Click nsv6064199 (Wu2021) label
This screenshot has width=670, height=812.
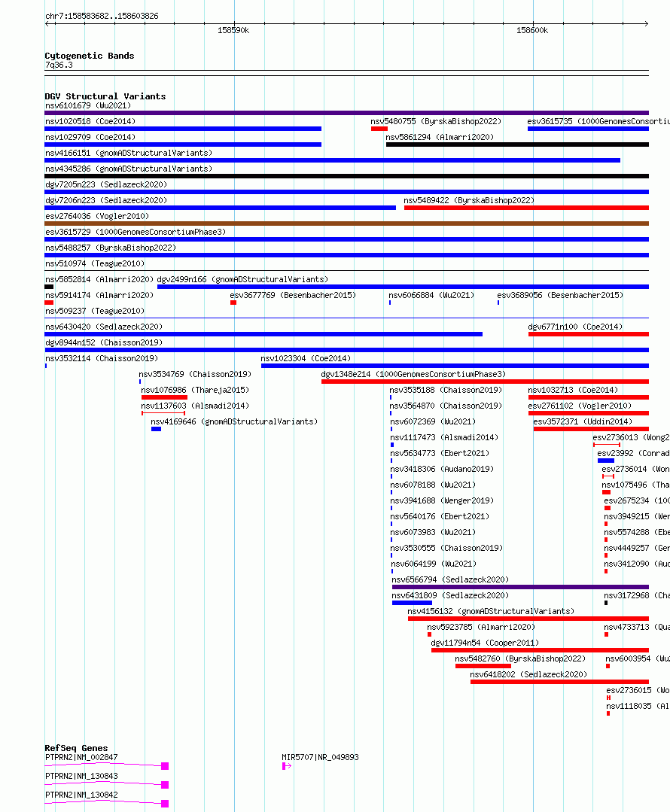pyautogui.click(x=434, y=564)
